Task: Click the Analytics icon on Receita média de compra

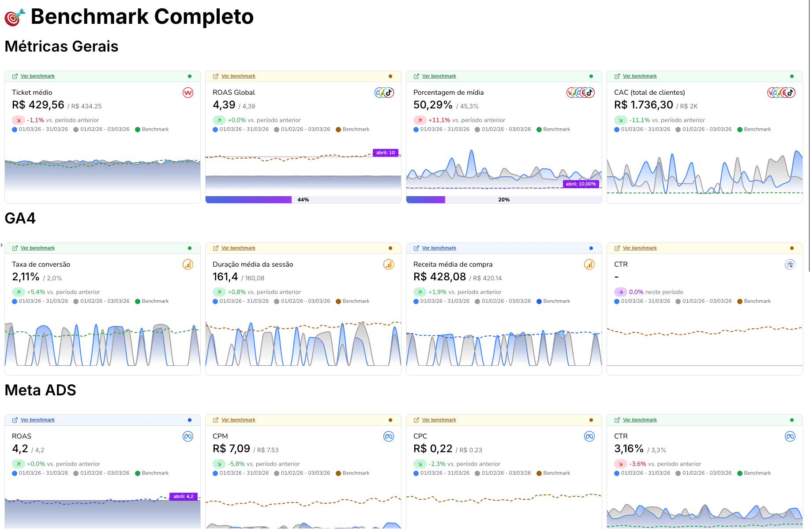Action: pyautogui.click(x=589, y=264)
